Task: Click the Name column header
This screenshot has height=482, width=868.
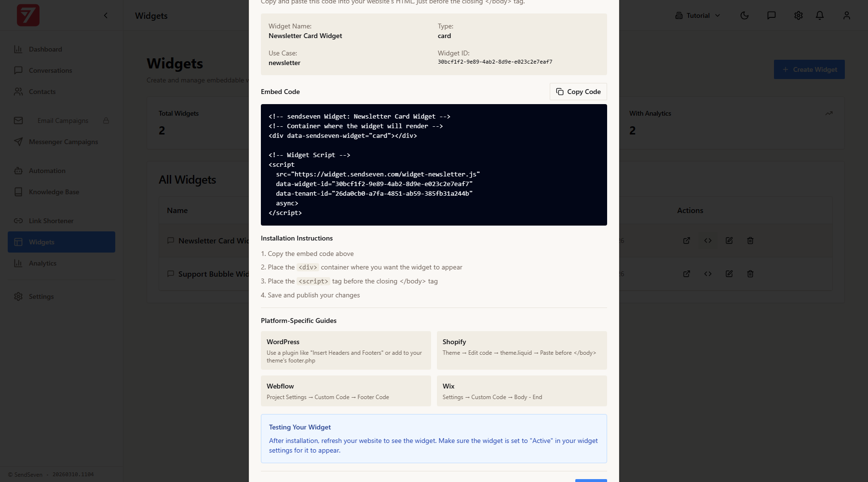Action: point(177,210)
